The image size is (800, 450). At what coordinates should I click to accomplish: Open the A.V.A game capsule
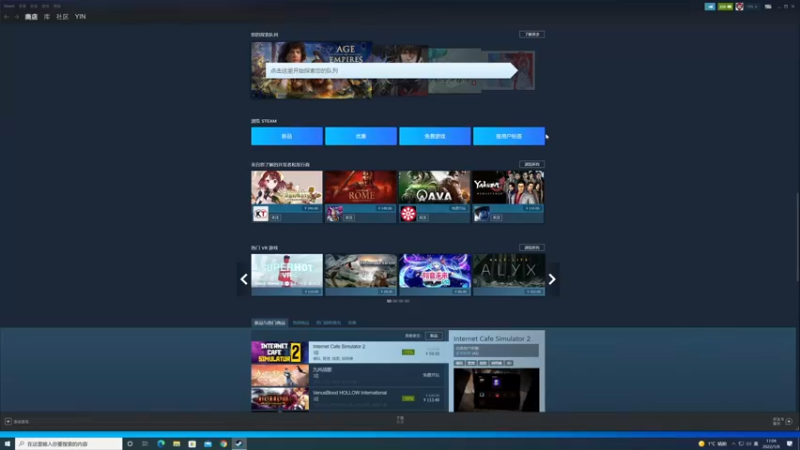click(x=435, y=187)
